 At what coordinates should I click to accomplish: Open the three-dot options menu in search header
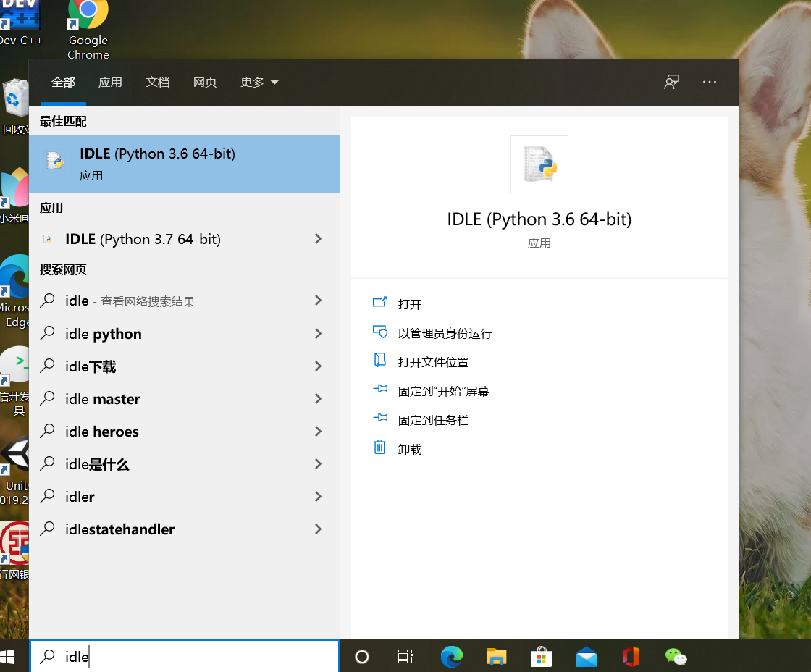(x=710, y=82)
